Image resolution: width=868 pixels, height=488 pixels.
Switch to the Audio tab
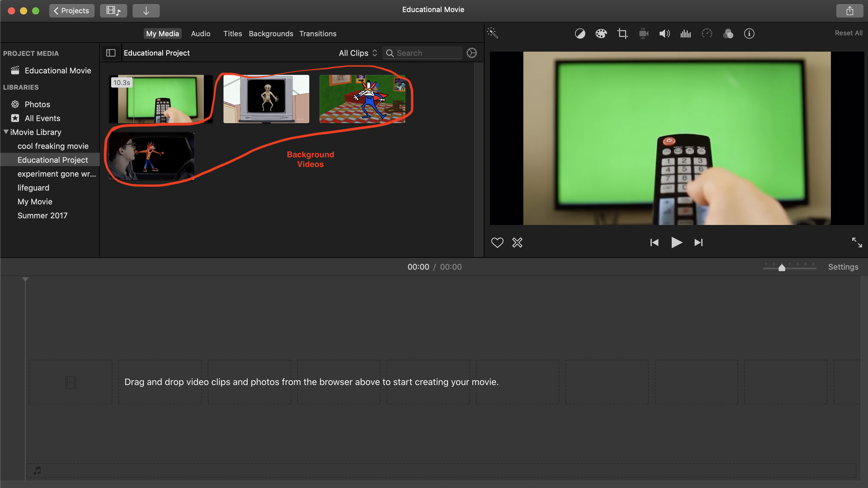click(x=200, y=33)
